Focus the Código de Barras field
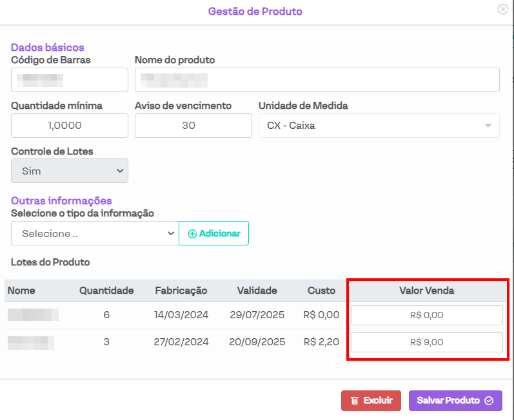 tap(70, 80)
